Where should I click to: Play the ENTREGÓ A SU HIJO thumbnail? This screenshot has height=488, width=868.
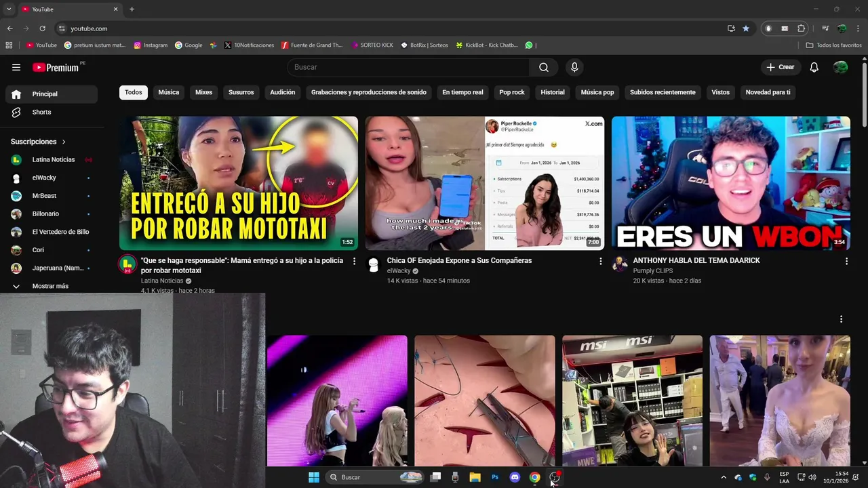pos(239,183)
